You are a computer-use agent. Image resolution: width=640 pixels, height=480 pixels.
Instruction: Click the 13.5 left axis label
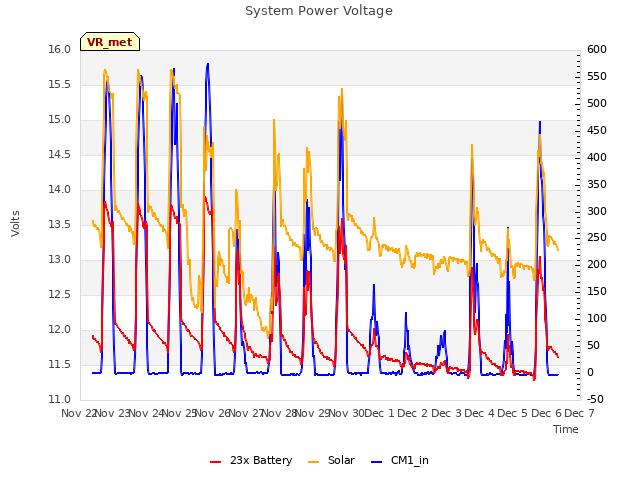point(60,224)
